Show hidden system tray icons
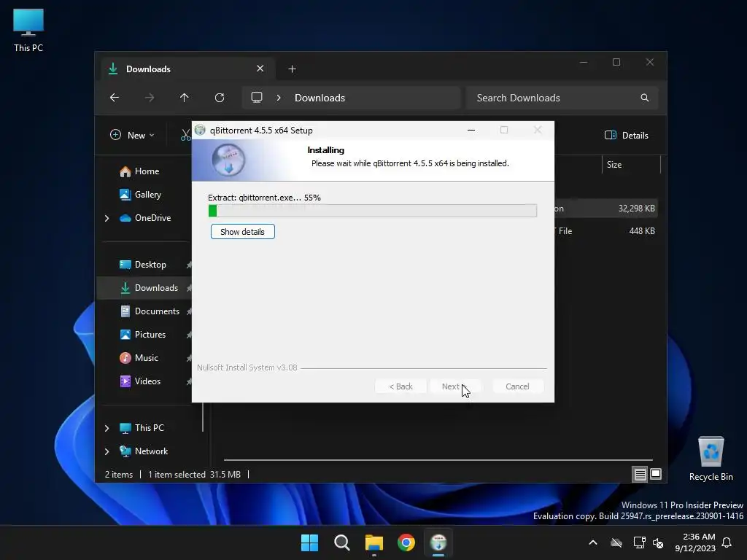747x560 pixels. (593, 542)
